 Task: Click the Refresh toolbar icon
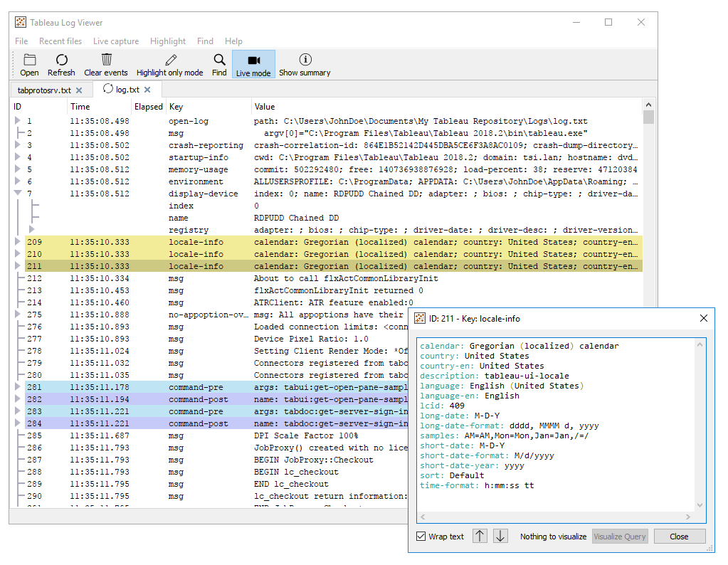click(61, 60)
